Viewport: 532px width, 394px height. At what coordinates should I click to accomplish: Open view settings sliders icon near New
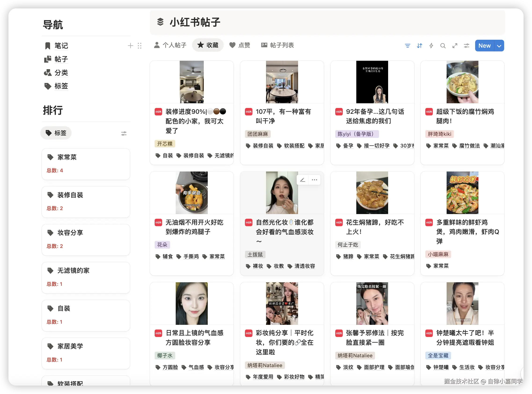[x=466, y=46]
